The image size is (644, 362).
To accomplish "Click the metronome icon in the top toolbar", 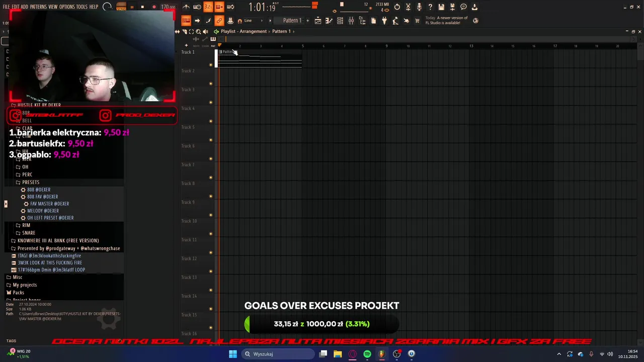I will pos(186,7).
